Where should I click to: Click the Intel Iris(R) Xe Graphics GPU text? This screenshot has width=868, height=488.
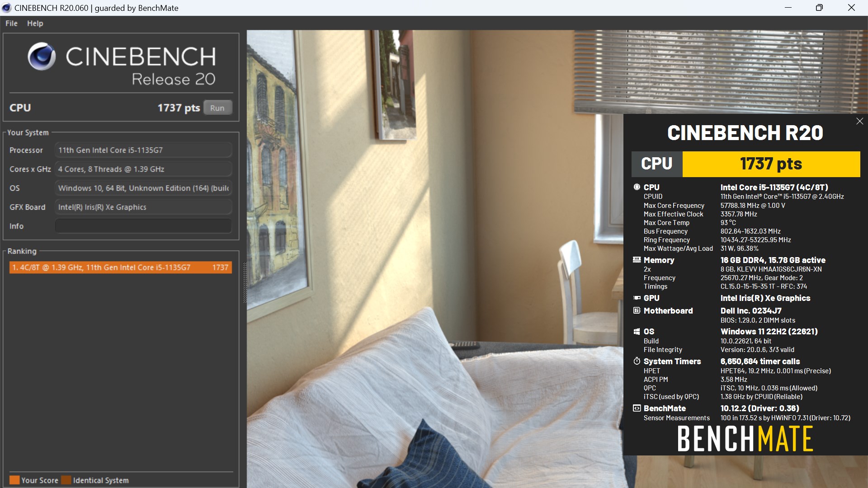point(765,298)
